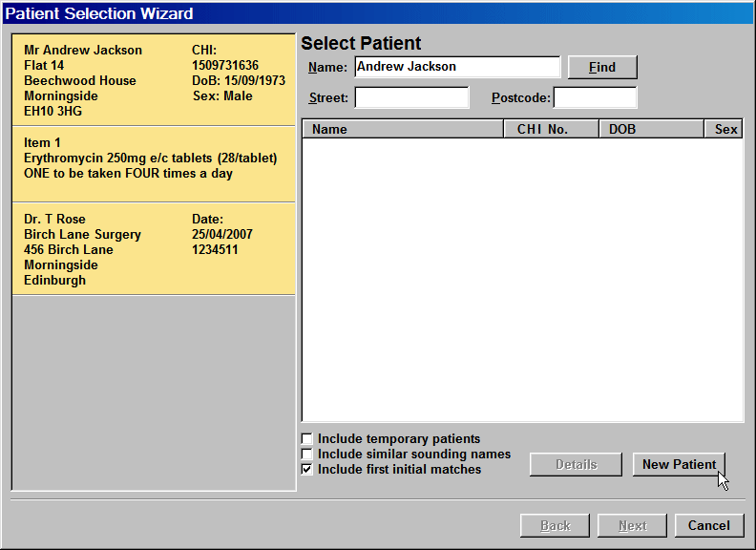Click the greyed-out Details button
756x550 pixels.
(576, 465)
